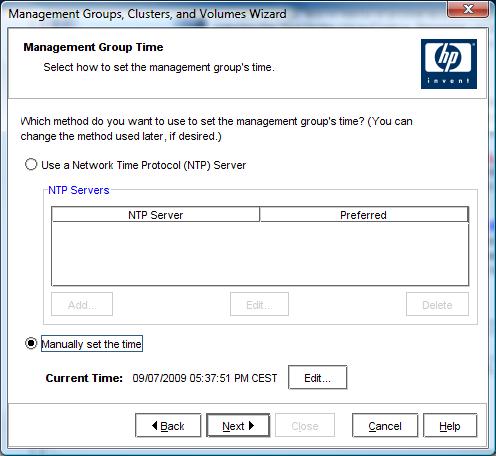The height and width of the screenshot is (456, 496).
Task: Open the Help dialog
Action: [450, 425]
